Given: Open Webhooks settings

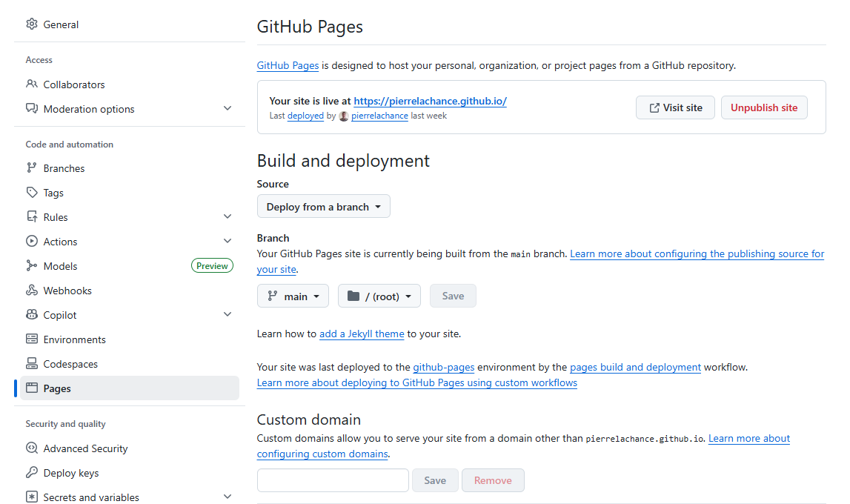Looking at the screenshot, I should [129, 291].
